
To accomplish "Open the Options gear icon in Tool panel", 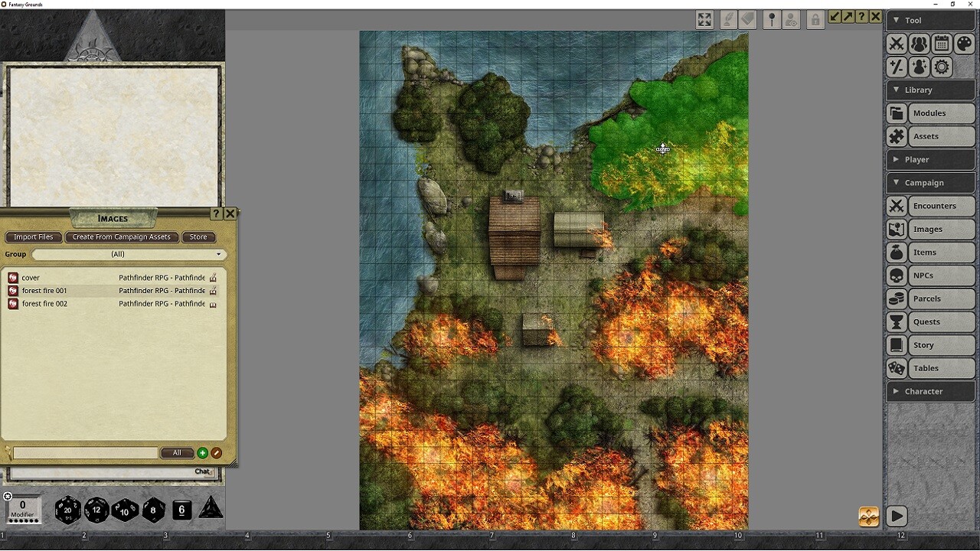I will (x=941, y=67).
